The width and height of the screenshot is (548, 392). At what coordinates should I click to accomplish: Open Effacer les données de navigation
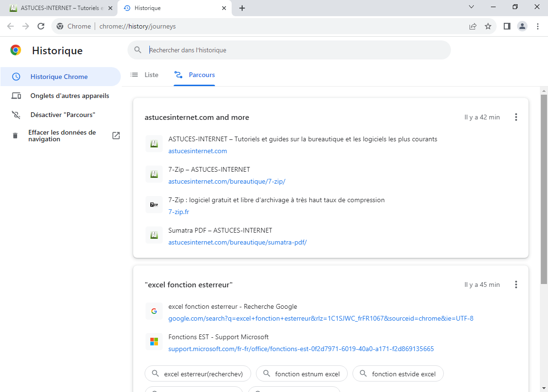point(60,136)
